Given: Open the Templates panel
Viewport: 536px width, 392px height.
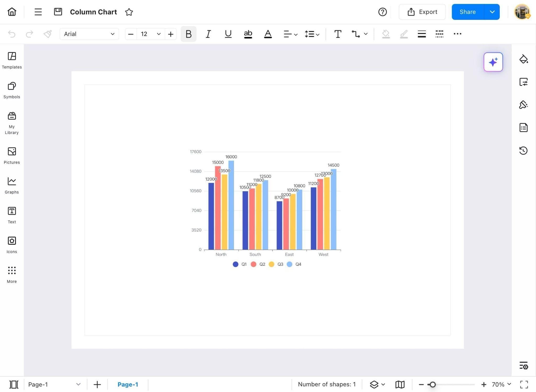Looking at the screenshot, I should (x=12, y=60).
